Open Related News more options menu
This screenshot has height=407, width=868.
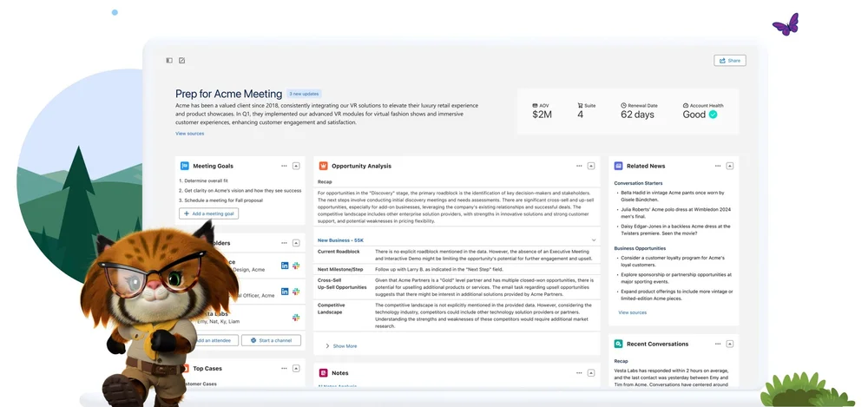coord(718,166)
